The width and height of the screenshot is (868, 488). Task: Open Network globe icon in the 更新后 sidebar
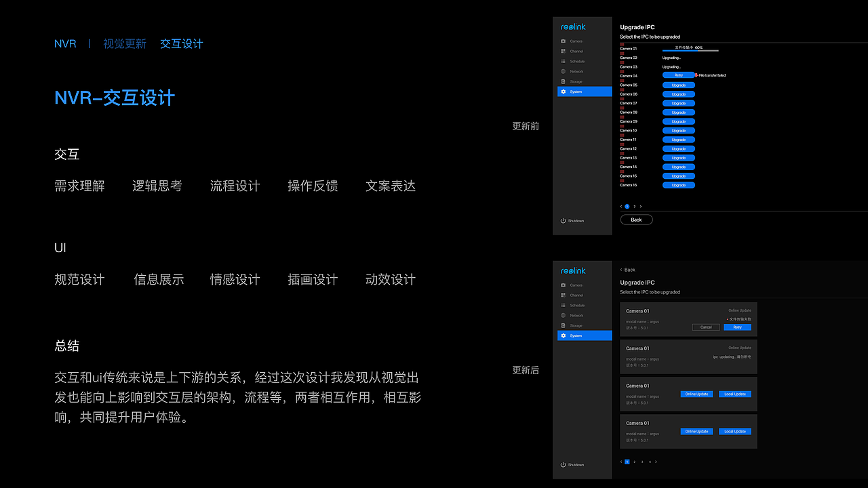pyautogui.click(x=564, y=315)
